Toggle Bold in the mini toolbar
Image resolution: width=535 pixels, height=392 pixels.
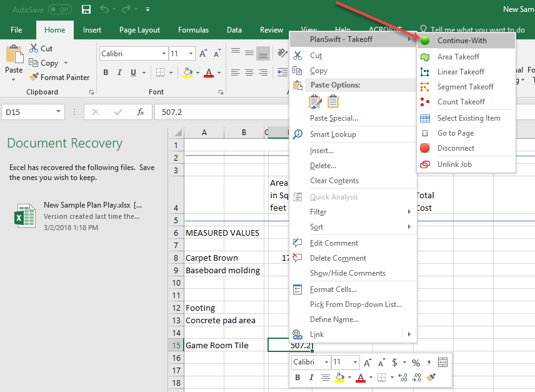click(297, 378)
